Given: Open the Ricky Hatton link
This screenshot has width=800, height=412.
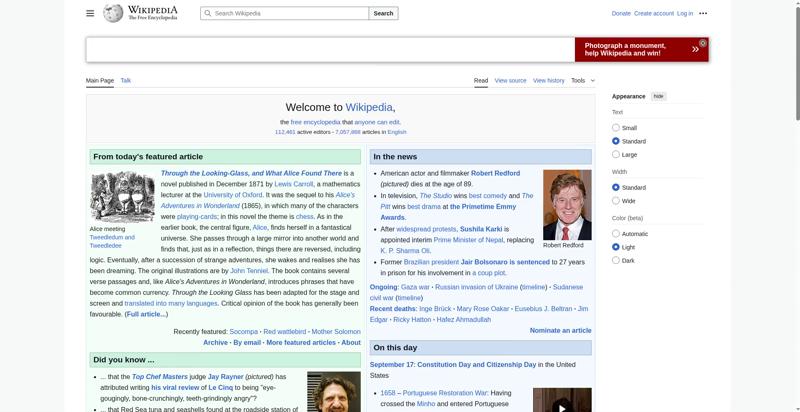Looking at the screenshot, I should pos(412,320).
